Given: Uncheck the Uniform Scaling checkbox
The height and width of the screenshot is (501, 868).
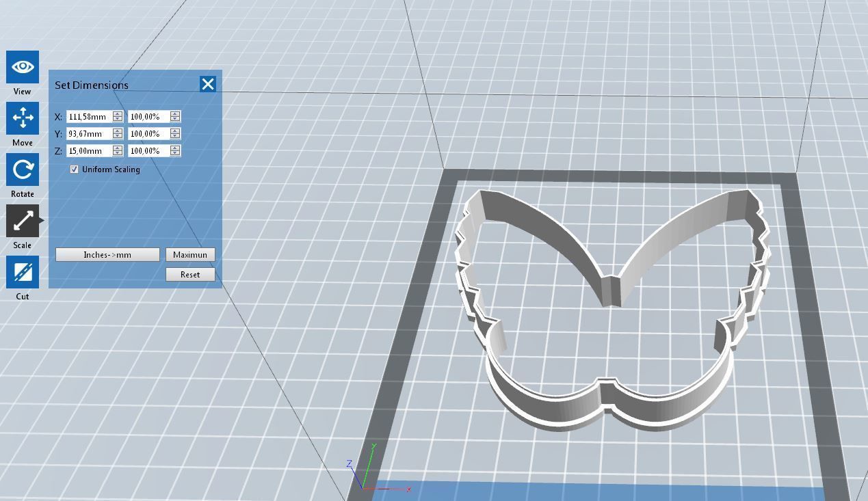Looking at the screenshot, I should [75, 169].
